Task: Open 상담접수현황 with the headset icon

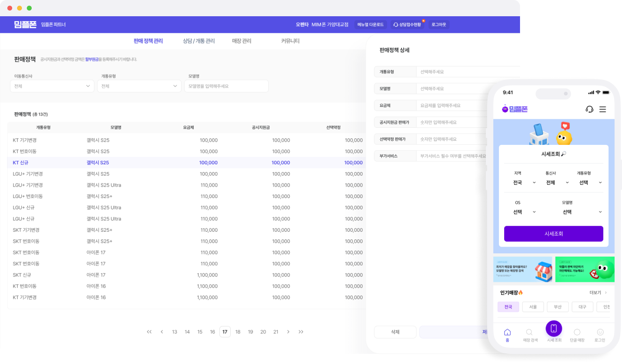Action: [407, 25]
